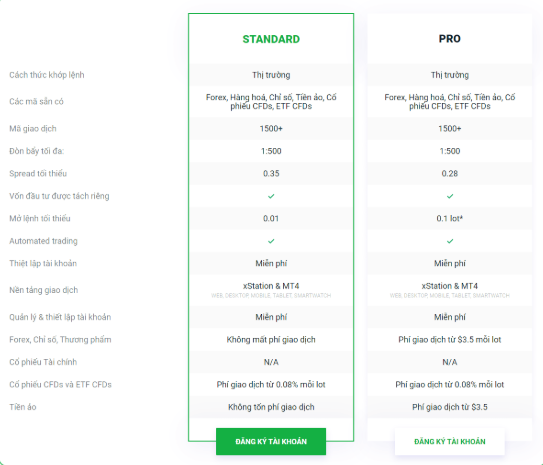Image resolution: width=543 pixels, height=465 pixels.
Task: Click the Standard account register button
Action: point(271,441)
